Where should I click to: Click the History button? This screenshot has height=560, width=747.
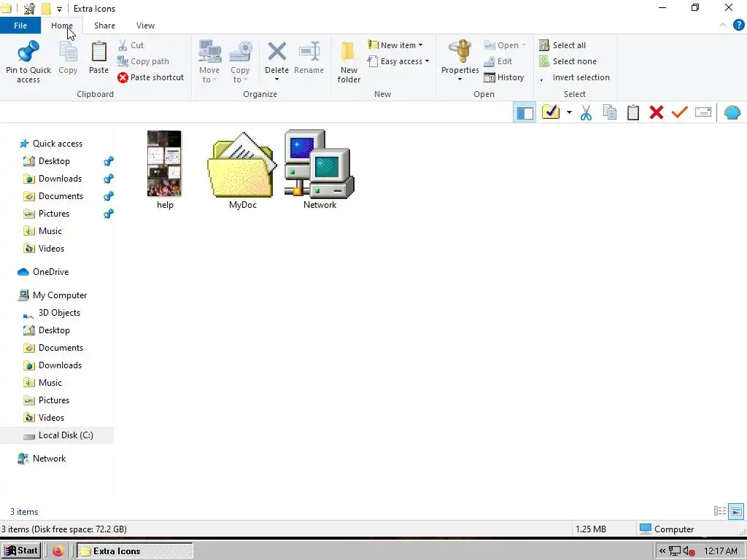504,77
